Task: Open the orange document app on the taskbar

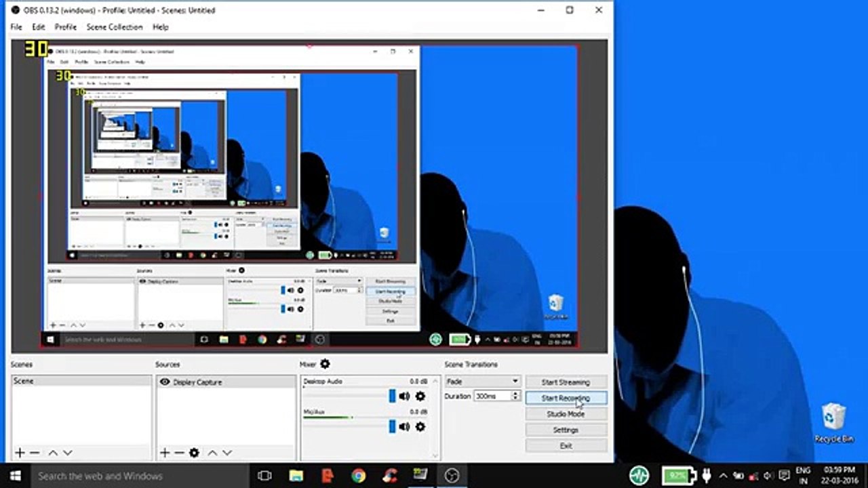Action: 328,476
